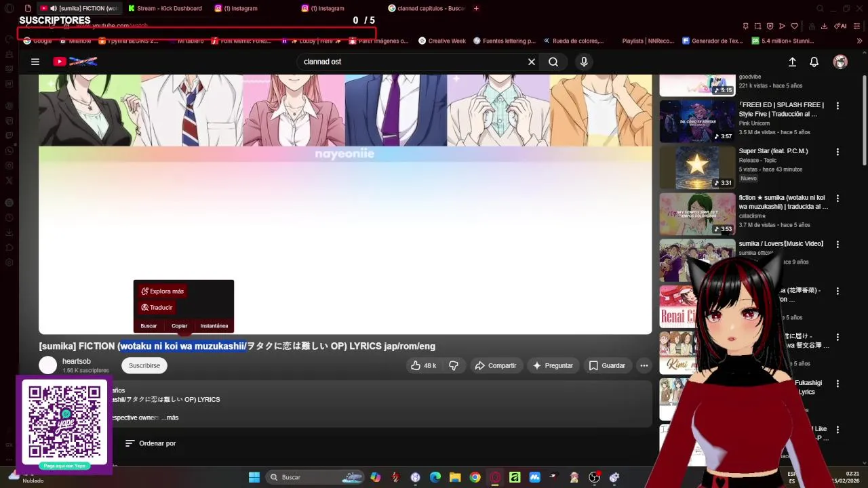
Task: Click in the YouTube search field
Action: (x=410, y=62)
